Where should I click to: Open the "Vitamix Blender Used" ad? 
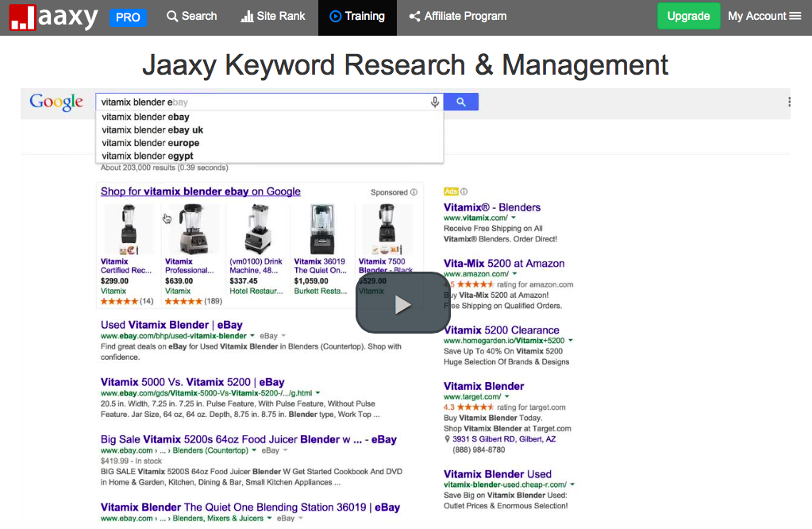tap(497, 474)
